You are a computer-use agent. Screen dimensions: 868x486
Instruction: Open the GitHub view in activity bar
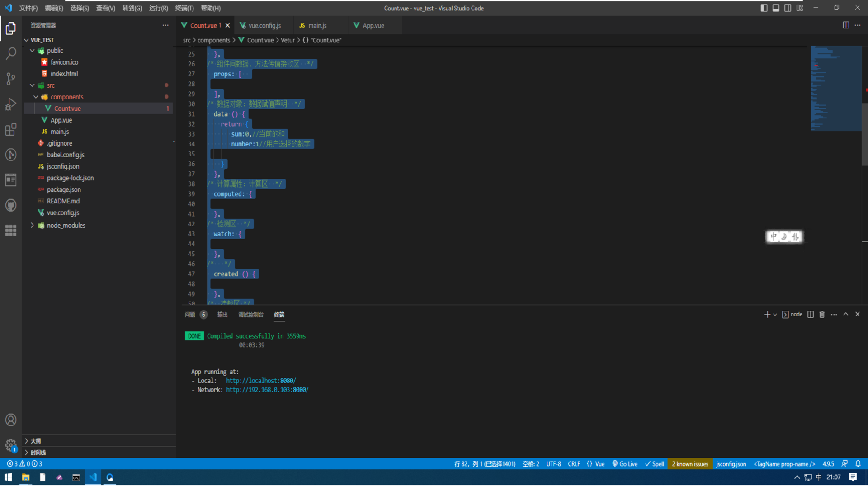point(11,205)
